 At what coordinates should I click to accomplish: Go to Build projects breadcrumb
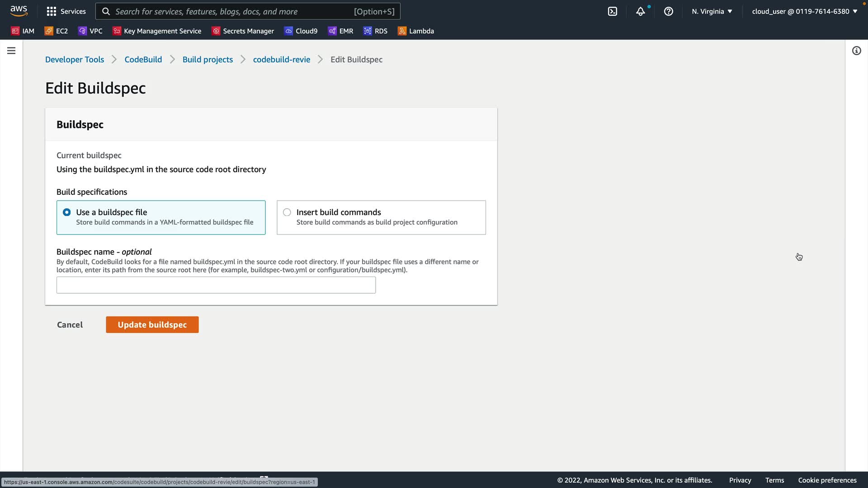(x=208, y=60)
